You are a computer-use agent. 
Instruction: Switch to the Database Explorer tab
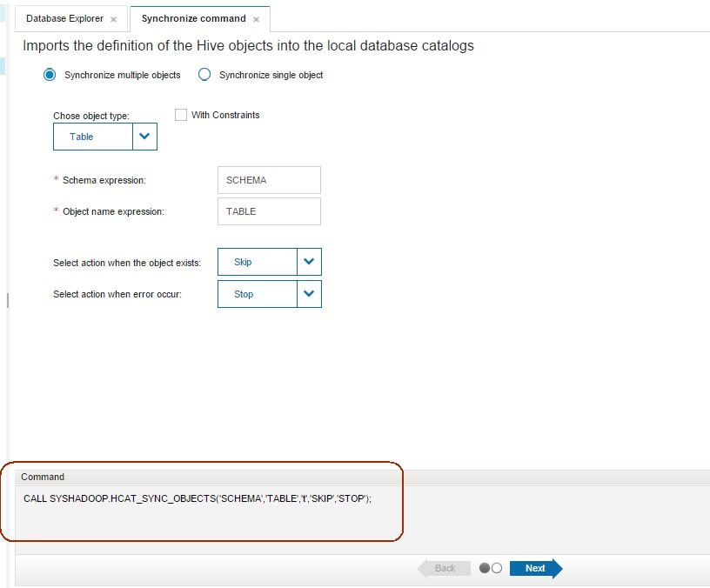tap(64, 18)
